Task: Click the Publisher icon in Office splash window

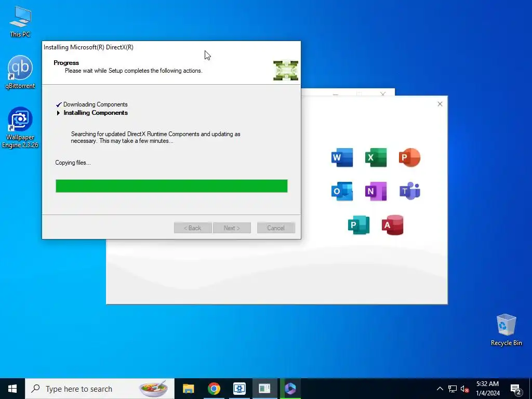Action: 358,225
